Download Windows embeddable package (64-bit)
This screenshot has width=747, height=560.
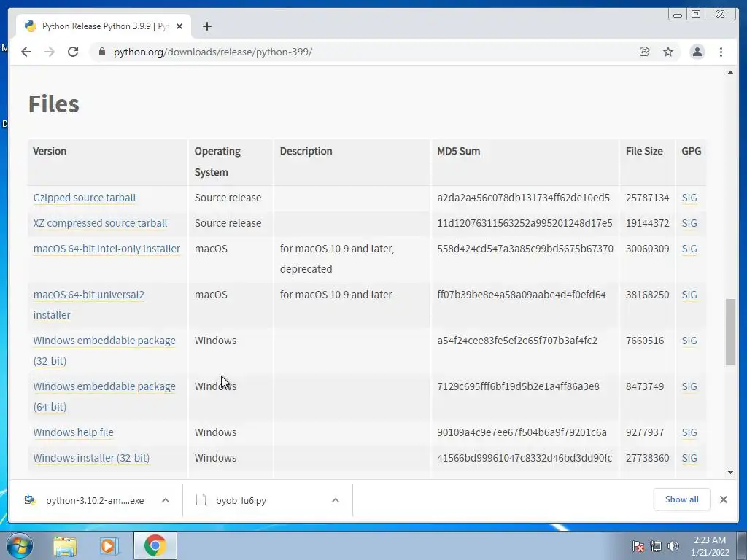click(x=104, y=396)
